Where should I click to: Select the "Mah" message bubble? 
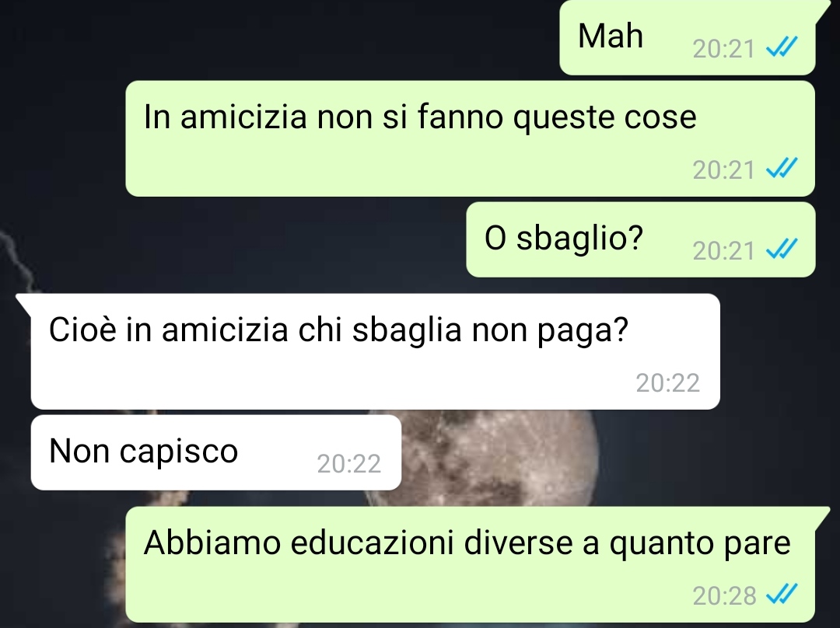click(x=688, y=37)
